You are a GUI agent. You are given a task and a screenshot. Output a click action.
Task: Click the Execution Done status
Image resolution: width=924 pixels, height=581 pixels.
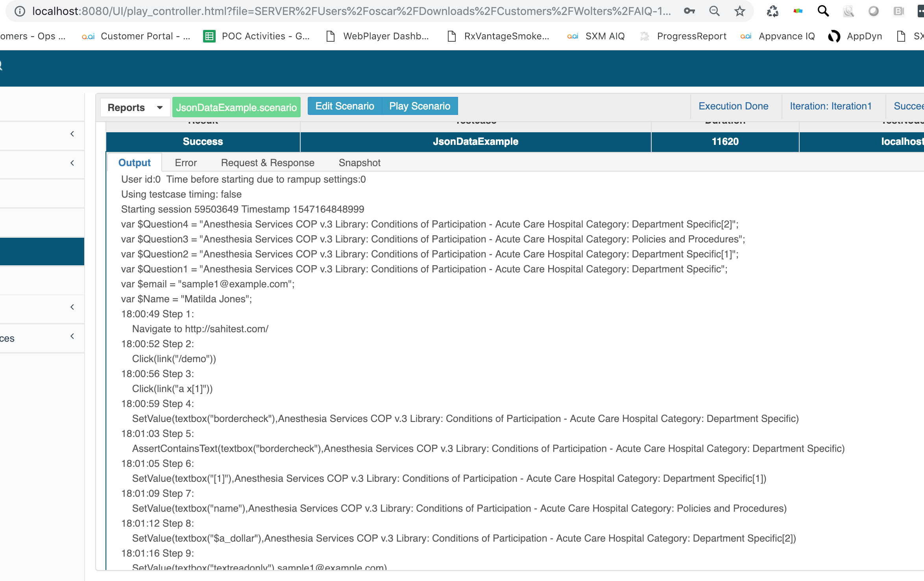point(733,106)
